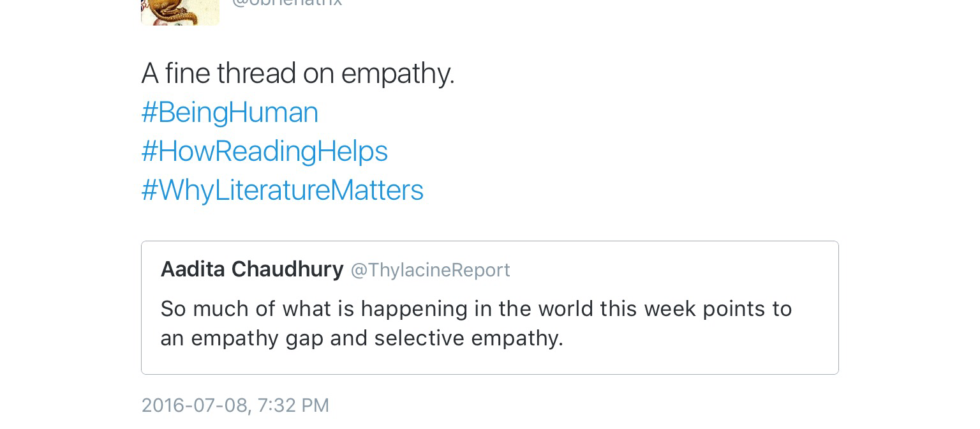Image resolution: width=980 pixels, height=429 pixels.
Task: Click the 7:32 PM time in timestamp
Action: pyautogui.click(x=293, y=405)
